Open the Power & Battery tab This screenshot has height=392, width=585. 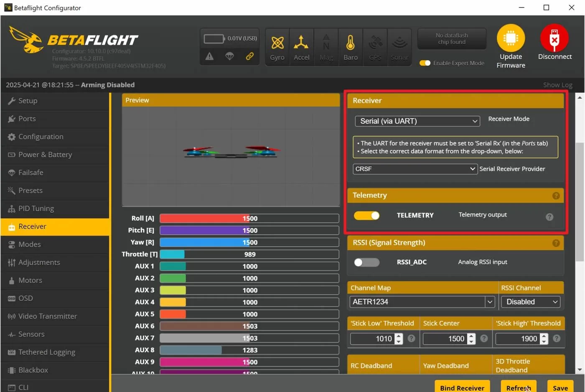coord(55,155)
